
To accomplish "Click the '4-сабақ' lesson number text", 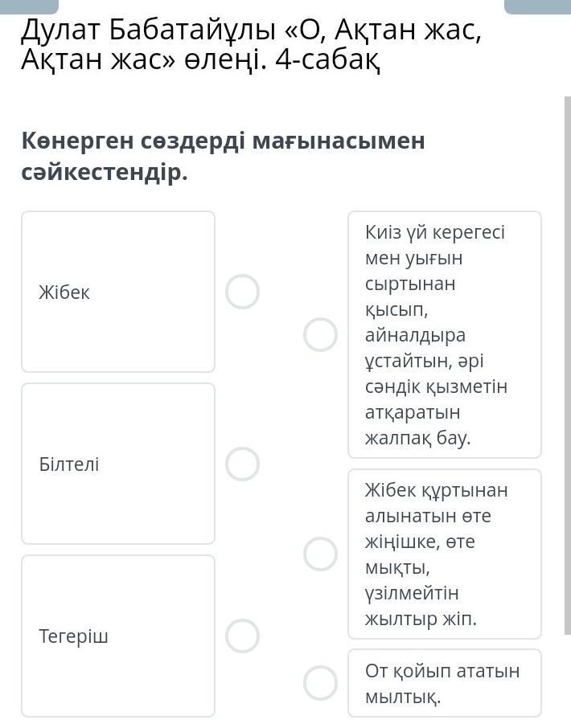I will pos(327,59).
